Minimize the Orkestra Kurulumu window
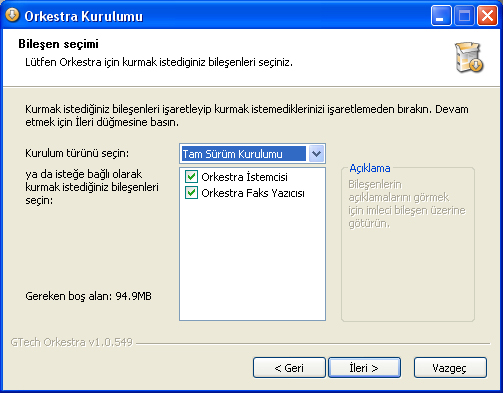 [x=441, y=15]
